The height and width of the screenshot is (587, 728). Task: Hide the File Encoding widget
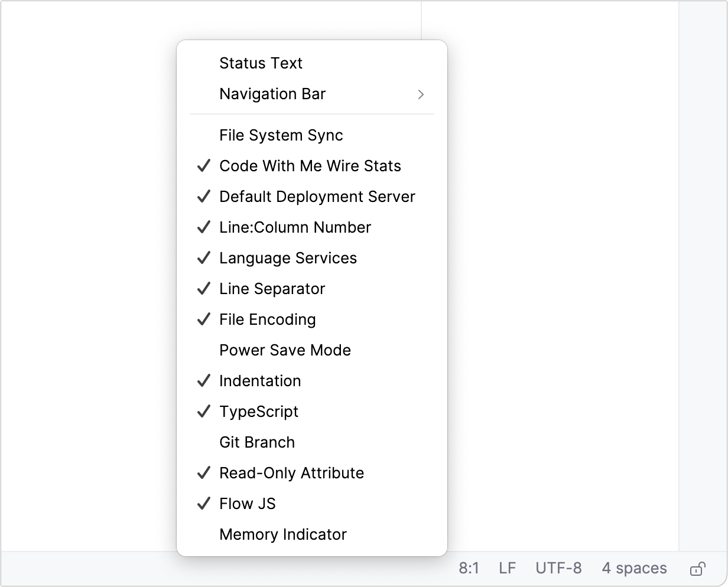(267, 319)
